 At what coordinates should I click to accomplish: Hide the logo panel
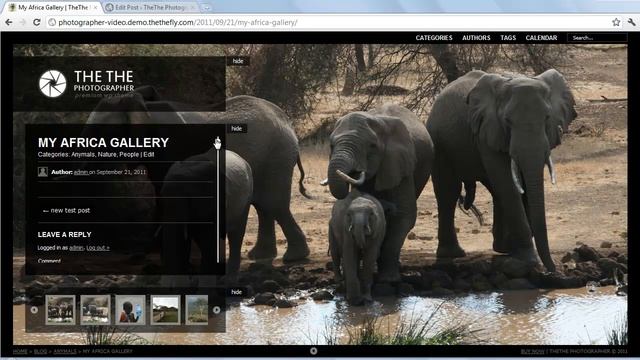pos(238,61)
